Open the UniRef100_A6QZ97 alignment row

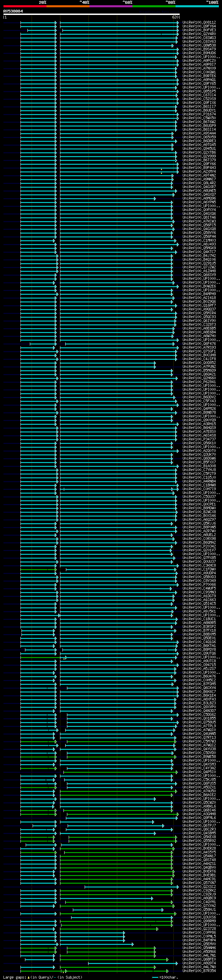[199, 519]
